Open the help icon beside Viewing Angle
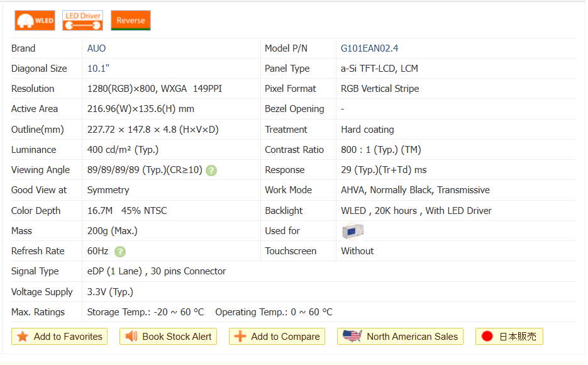 (211, 171)
